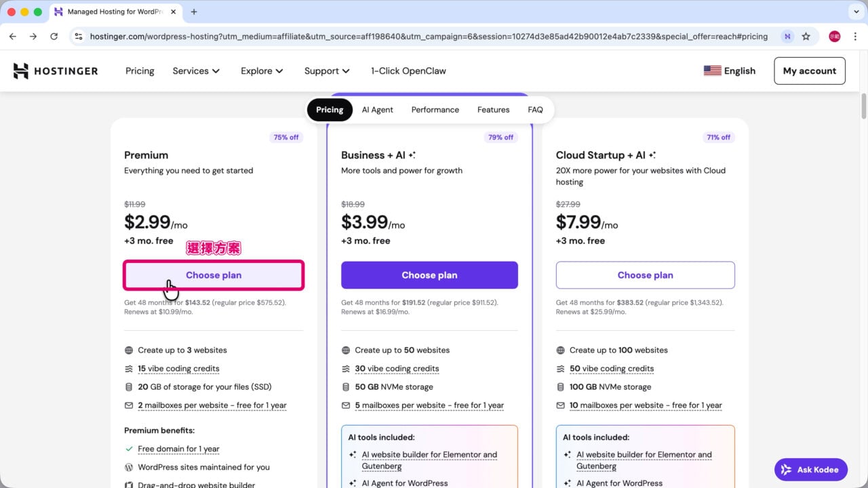Click storage icon beside 50 GB NVMe storage

pyautogui.click(x=346, y=387)
